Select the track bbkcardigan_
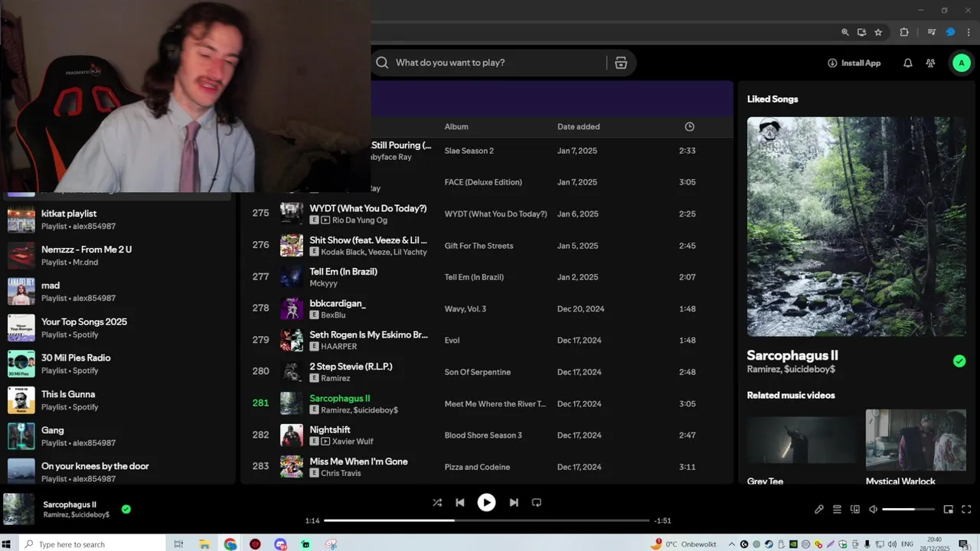 click(338, 304)
